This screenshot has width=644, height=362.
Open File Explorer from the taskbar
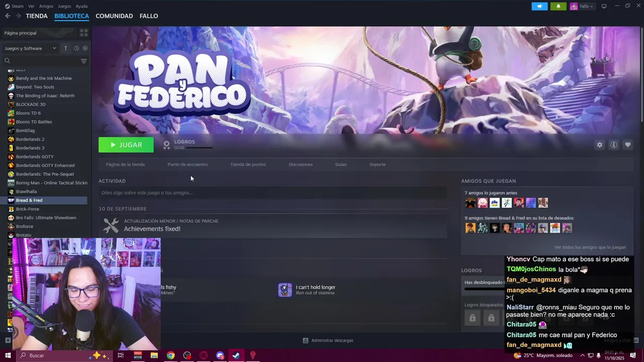pyautogui.click(x=154, y=355)
